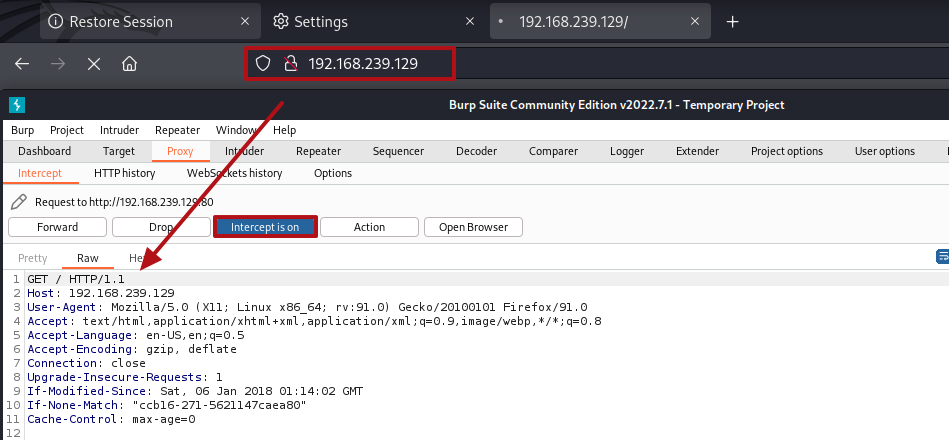Screen dimensions: 949x440
Task: Open the Repeater menu in menu bar
Action: [x=177, y=130]
